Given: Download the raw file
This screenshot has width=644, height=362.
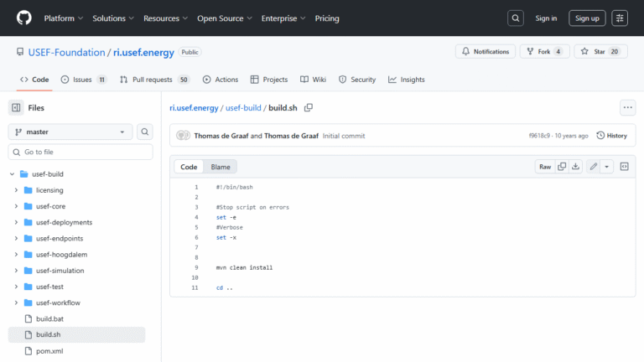Looking at the screenshot, I should (x=576, y=167).
